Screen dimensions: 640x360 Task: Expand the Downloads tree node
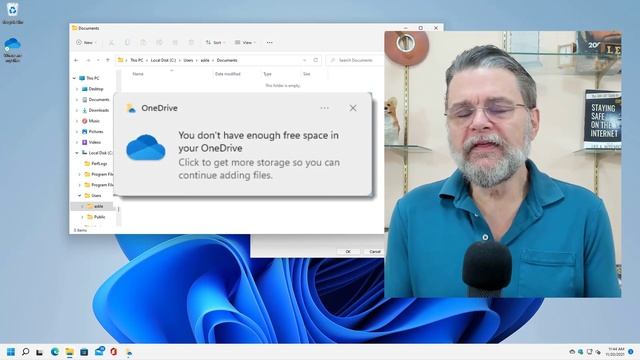pos(77,110)
